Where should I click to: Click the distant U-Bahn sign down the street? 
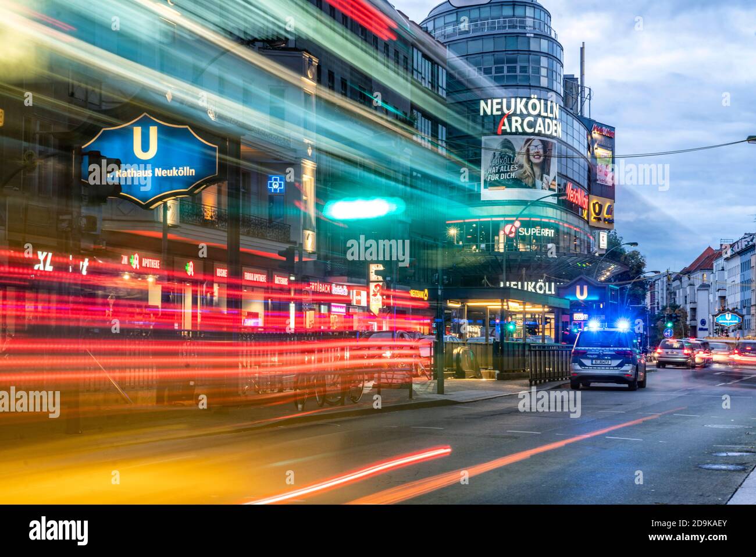728,318
